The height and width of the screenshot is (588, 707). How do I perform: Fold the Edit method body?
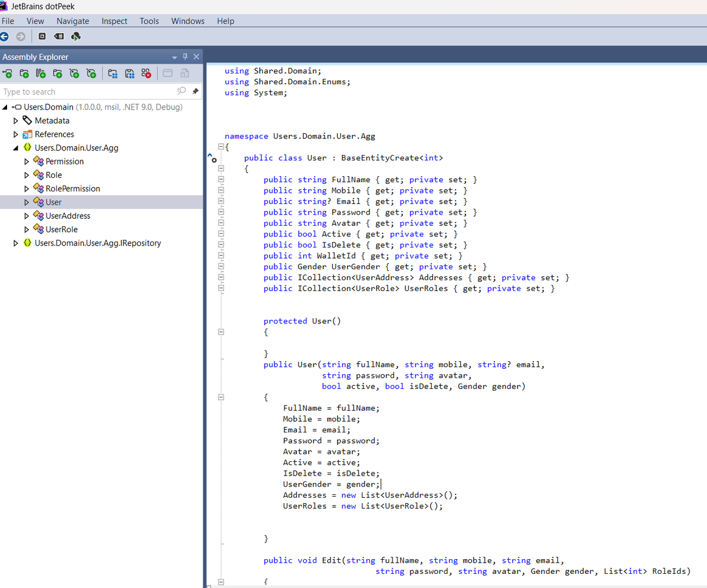point(222,583)
